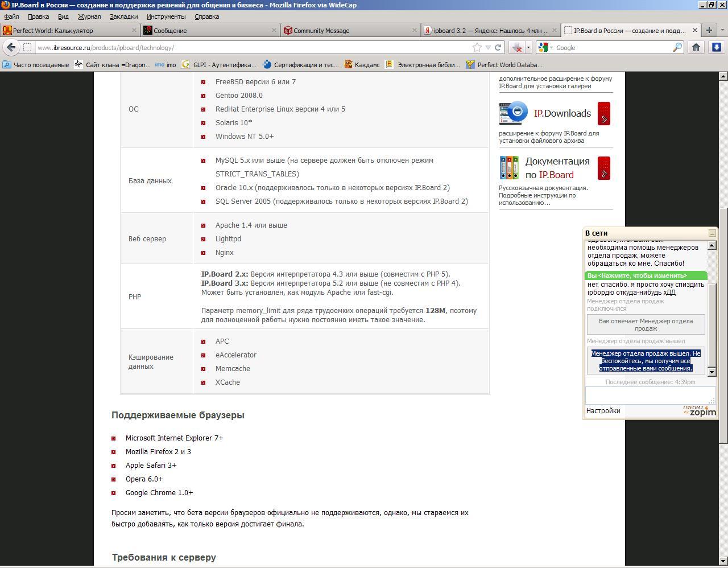Click the page vertical scrollbar thumb
The width and height of the screenshot is (728, 568).
pos(723,326)
